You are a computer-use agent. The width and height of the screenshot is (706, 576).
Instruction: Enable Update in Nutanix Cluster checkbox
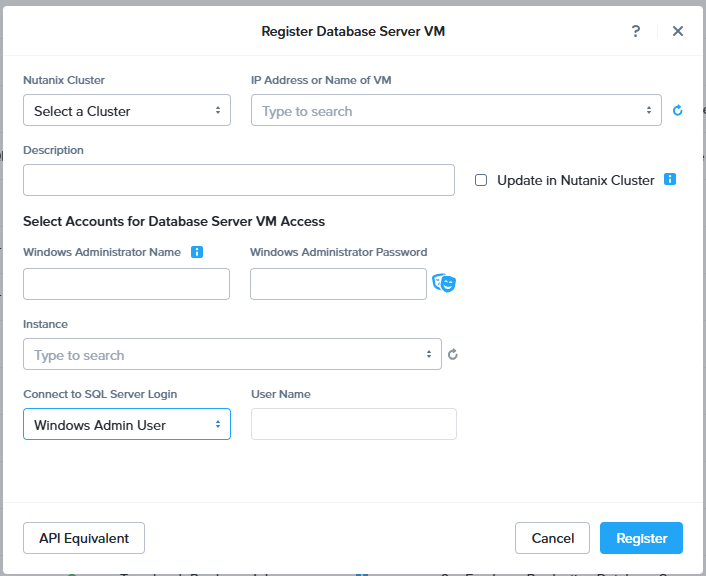pyautogui.click(x=481, y=180)
